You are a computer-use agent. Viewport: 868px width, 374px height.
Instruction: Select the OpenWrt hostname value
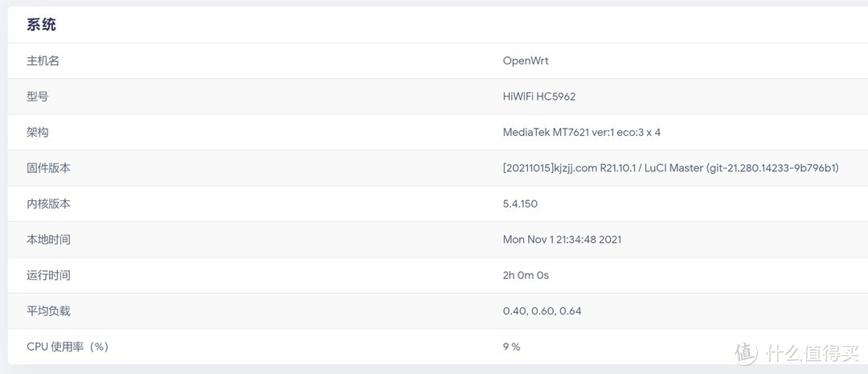tap(526, 61)
